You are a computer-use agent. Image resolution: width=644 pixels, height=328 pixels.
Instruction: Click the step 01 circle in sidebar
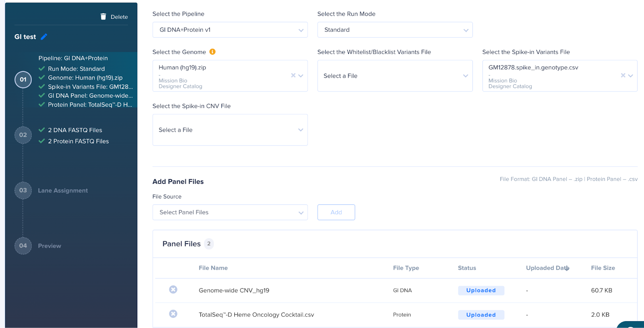(23, 80)
